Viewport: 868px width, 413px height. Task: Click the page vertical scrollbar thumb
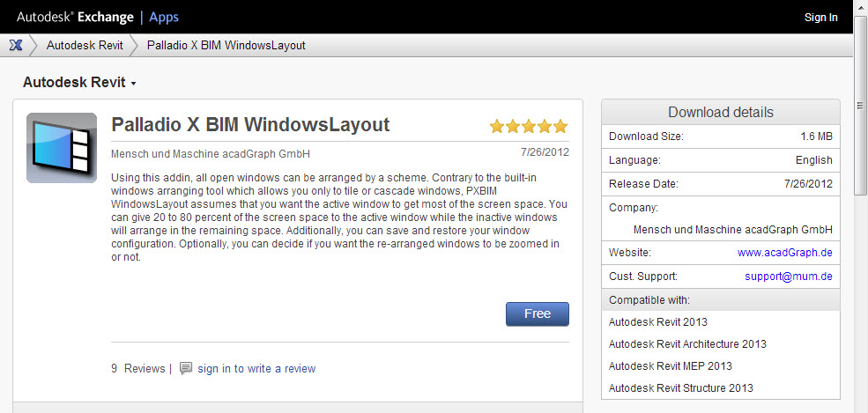coord(860,105)
